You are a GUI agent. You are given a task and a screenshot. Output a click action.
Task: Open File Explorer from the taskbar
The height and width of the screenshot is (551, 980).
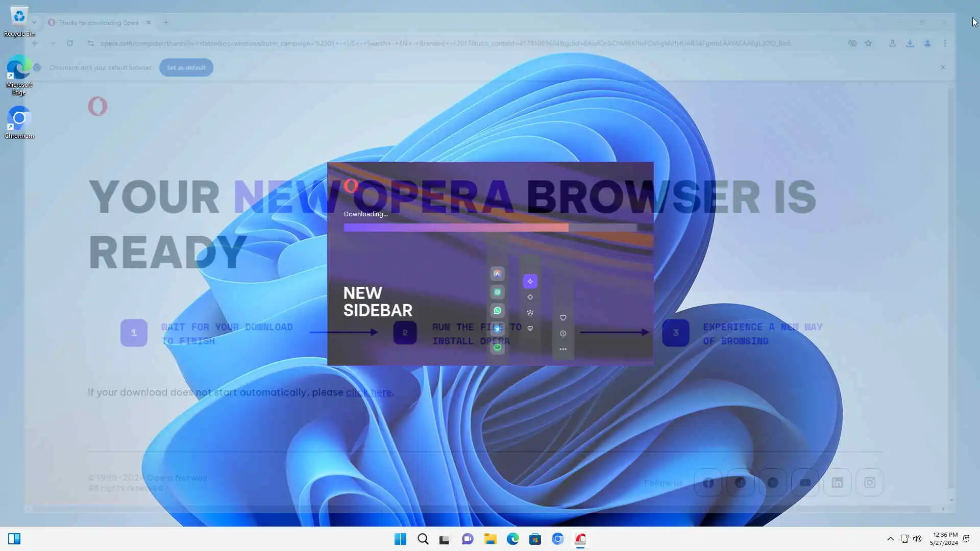(x=491, y=539)
